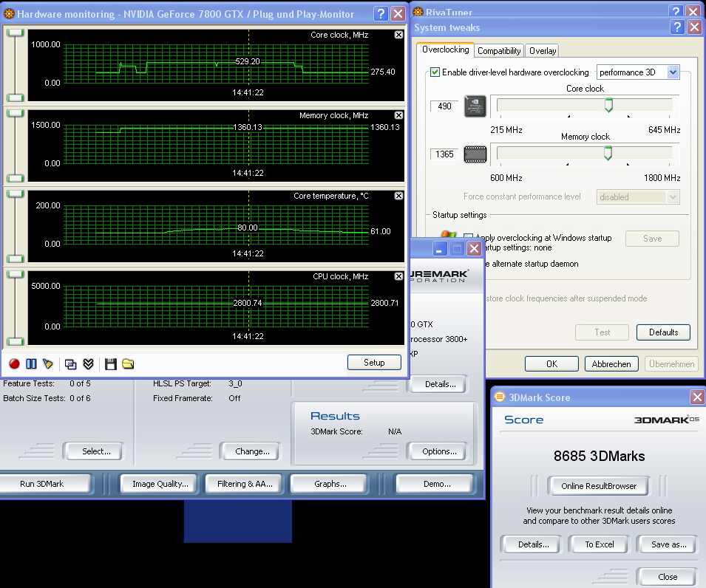Click lower range handle of CPU clock graph
Viewport: 706px width, 588px height.
click(16, 341)
